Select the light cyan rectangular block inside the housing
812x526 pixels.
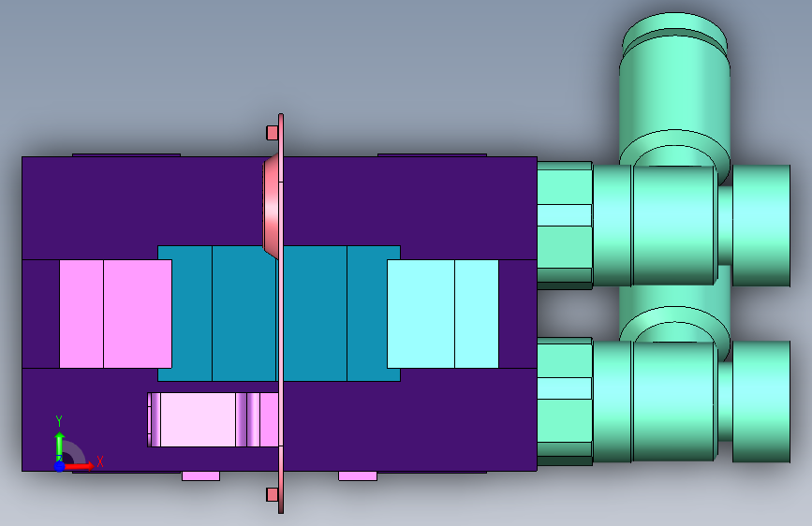click(x=443, y=314)
